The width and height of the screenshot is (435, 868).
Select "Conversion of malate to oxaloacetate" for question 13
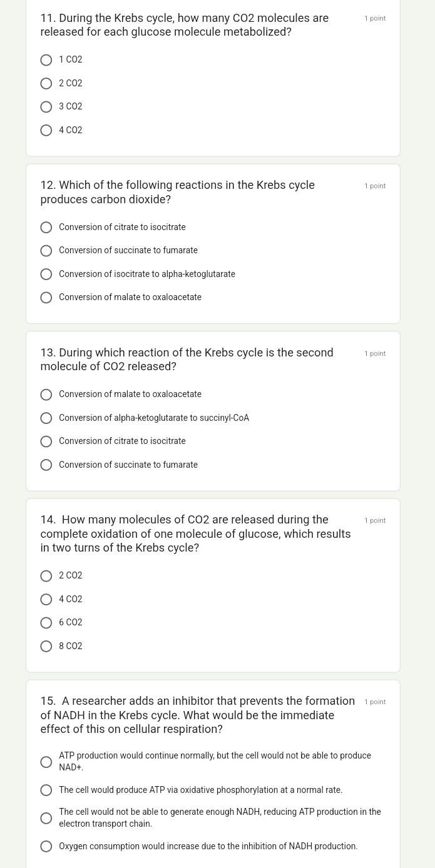[46, 395]
